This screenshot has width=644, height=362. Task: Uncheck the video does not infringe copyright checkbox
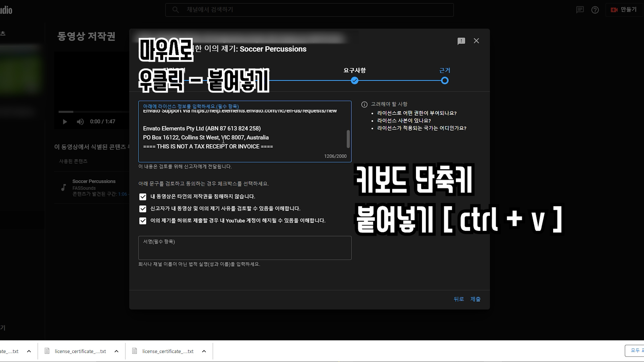click(x=143, y=197)
